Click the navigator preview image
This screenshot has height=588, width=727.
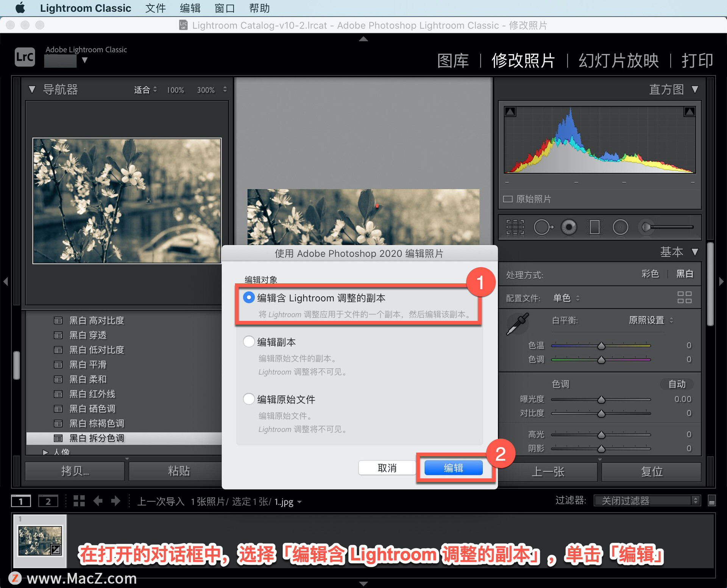tap(127, 201)
